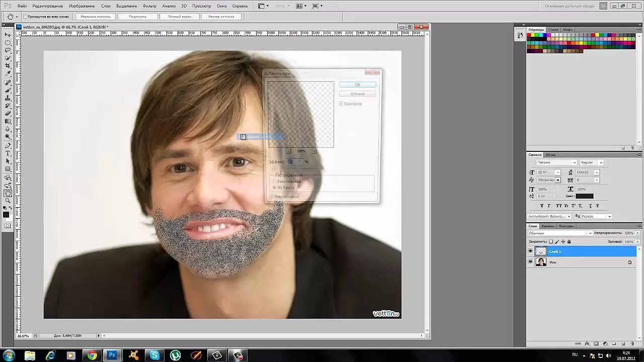Select the Crop tool

8,66
